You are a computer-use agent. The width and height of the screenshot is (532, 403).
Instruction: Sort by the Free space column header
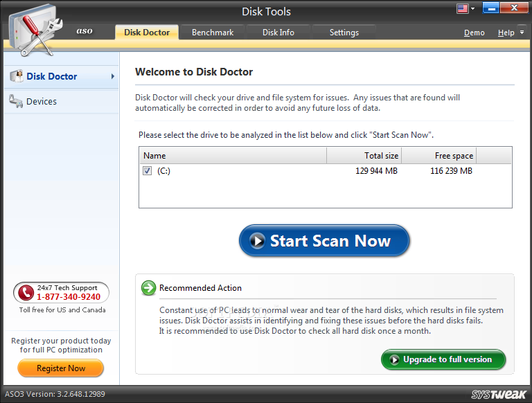[439, 155]
